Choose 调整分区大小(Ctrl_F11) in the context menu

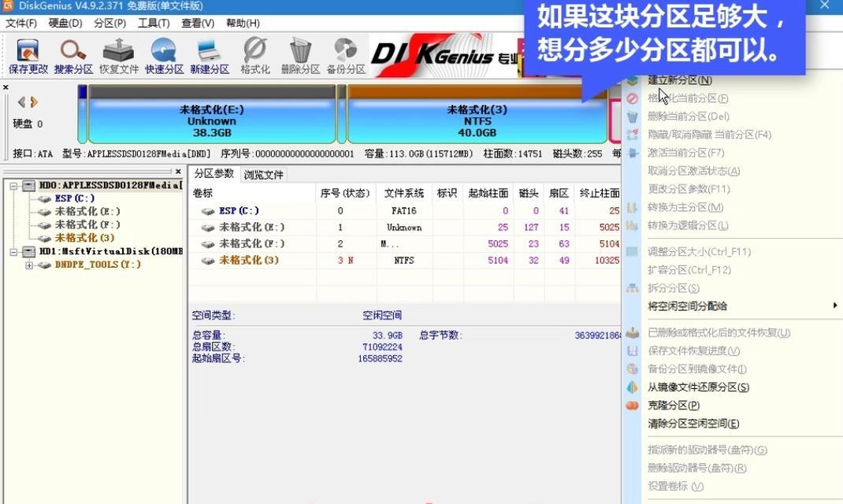699,251
